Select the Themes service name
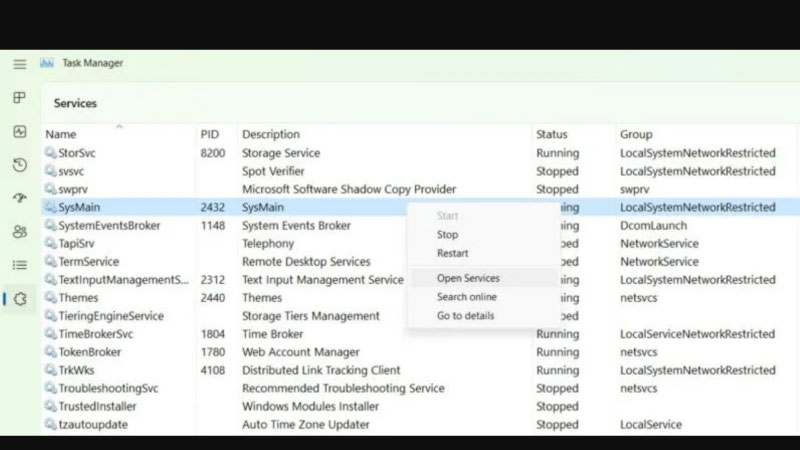The image size is (800, 450). (78, 297)
